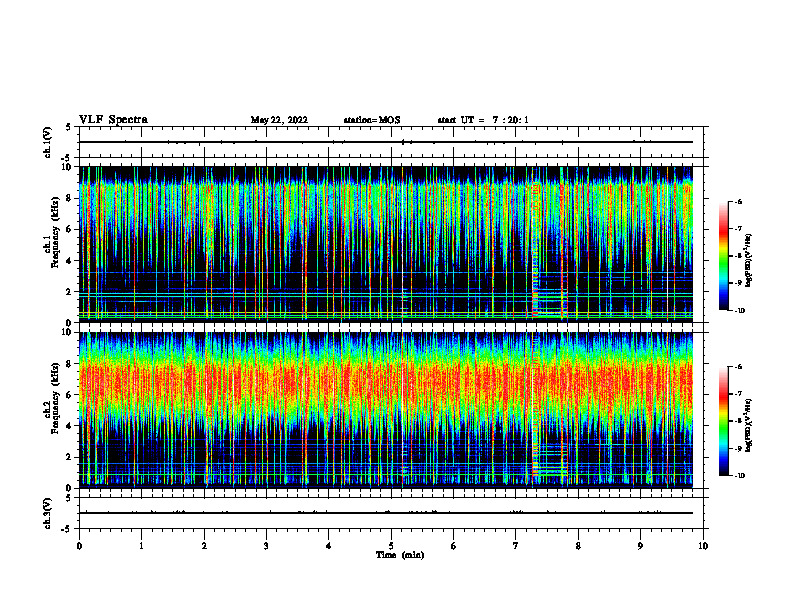Screen dimensions: 792x612
Task: Click the "Time (min)" x-axis label
Action: coord(400,555)
